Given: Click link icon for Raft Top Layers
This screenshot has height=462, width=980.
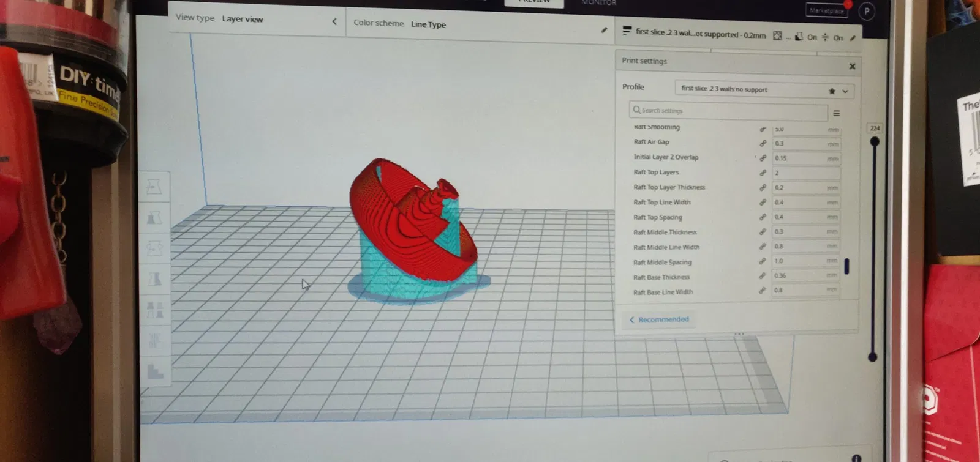Looking at the screenshot, I should (763, 173).
